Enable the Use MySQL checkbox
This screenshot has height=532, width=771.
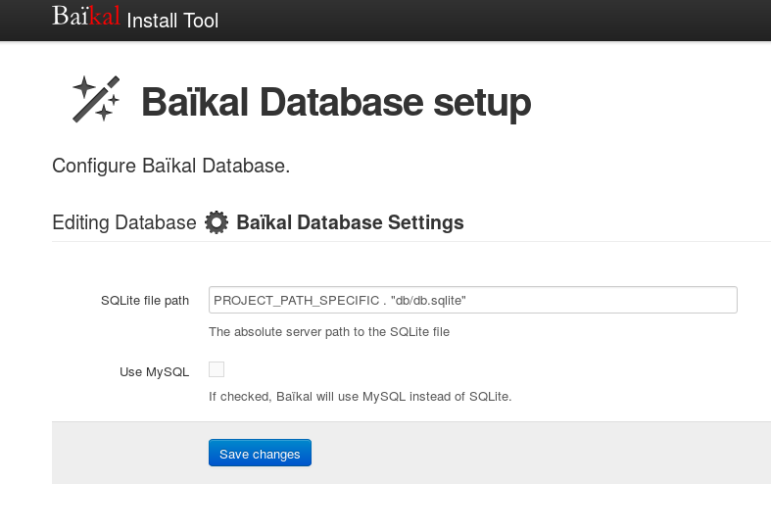click(217, 369)
